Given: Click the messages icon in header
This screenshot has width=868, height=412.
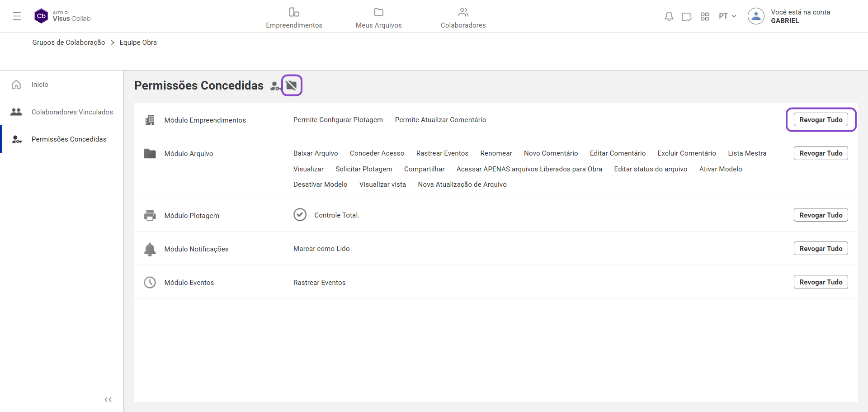Looking at the screenshot, I should pyautogui.click(x=686, y=17).
